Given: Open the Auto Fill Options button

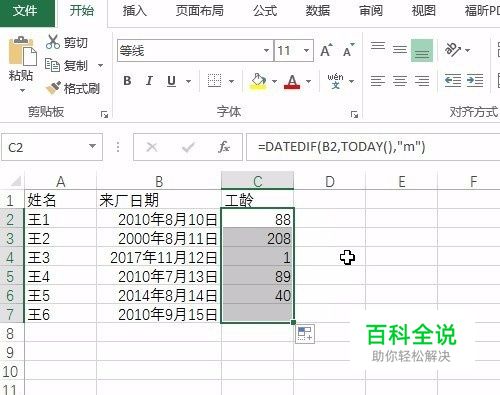Looking at the screenshot, I should tap(305, 334).
